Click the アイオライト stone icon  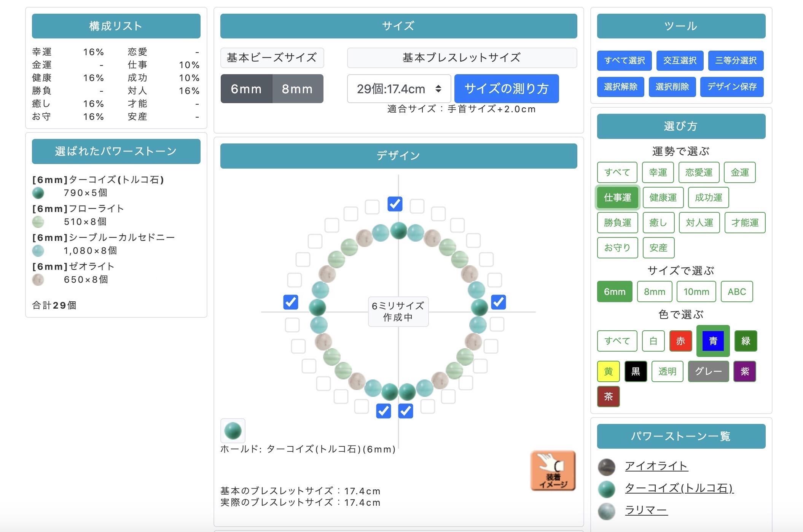606,467
